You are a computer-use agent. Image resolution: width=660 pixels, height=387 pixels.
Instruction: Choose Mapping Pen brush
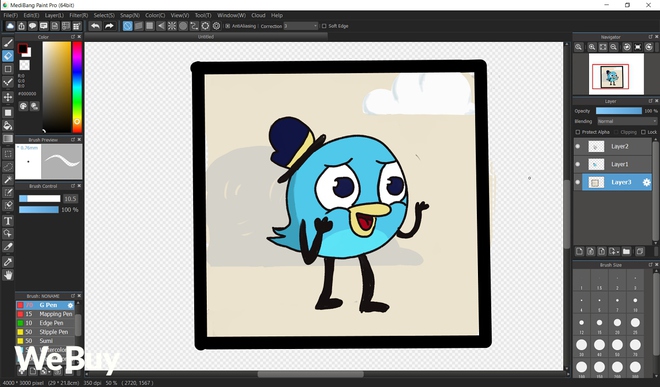click(x=45, y=314)
